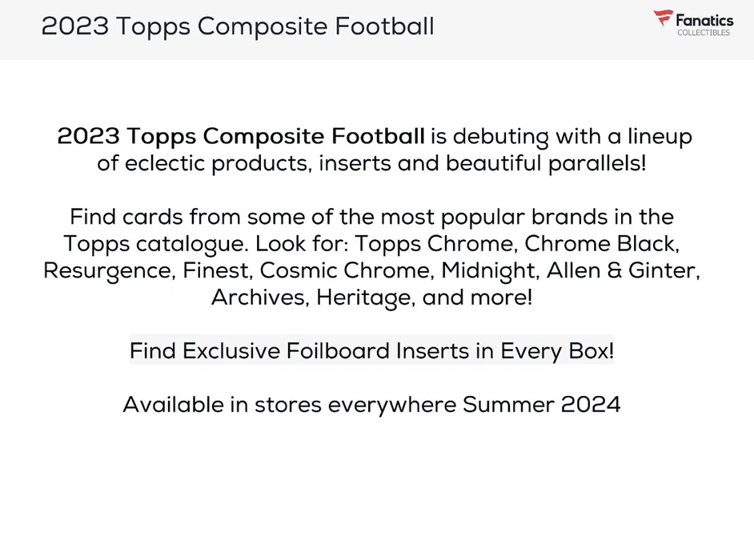Click the slide header title text
The height and width of the screenshot is (560, 754).
pos(238,26)
